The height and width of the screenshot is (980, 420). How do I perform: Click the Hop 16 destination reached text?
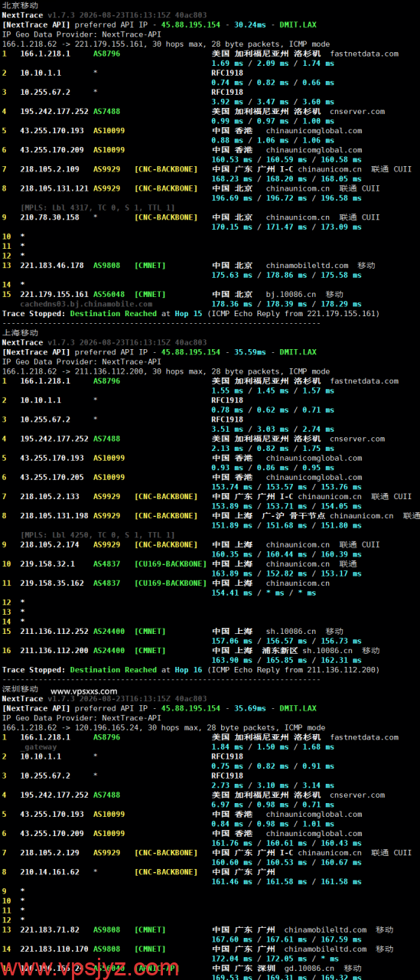click(x=187, y=670)
